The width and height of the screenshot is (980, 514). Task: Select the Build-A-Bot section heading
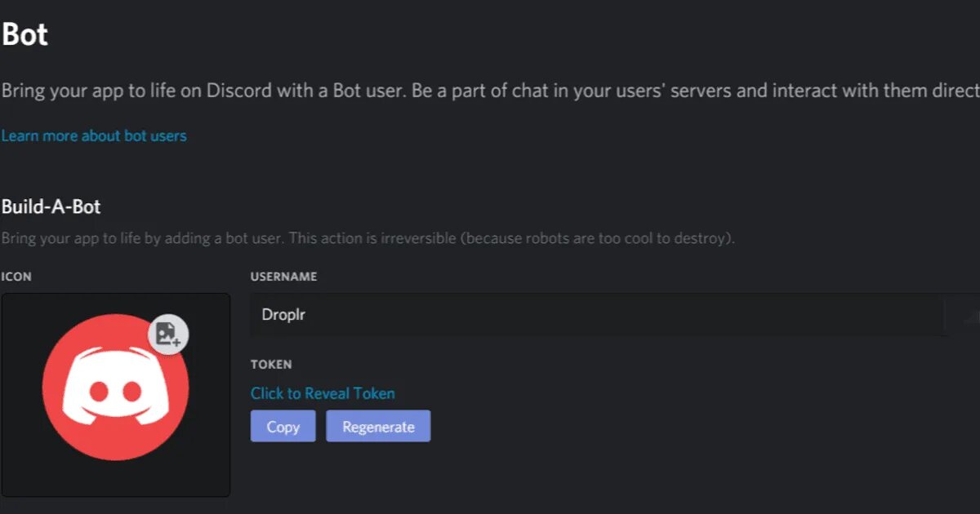(51, 206)
